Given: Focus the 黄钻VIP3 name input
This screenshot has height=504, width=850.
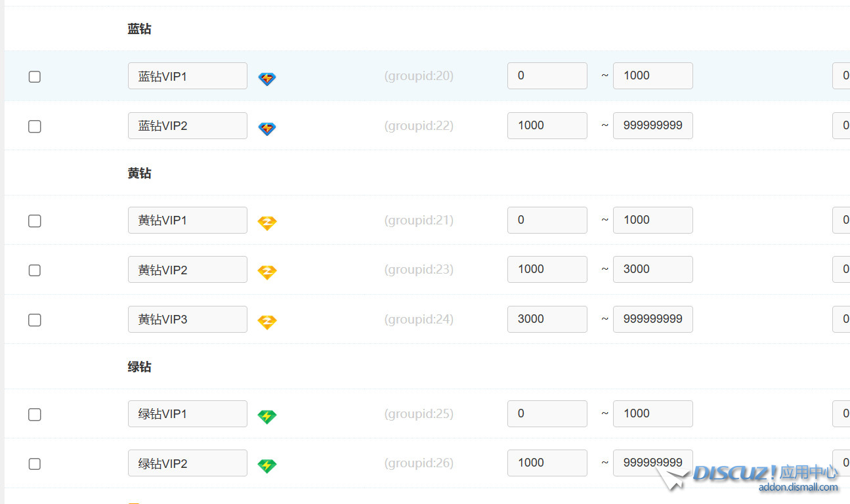Looking at the screenshot, I should point(187,320).
